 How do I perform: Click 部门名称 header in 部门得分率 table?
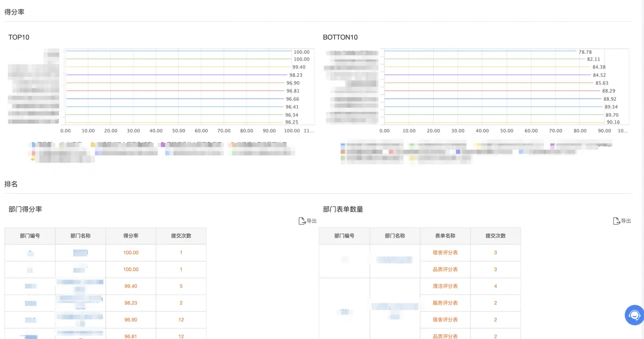pos(80,236)
